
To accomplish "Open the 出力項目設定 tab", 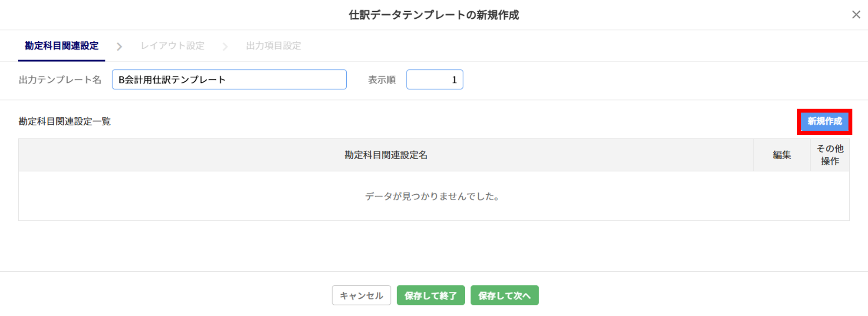I will tap(273, 46).
